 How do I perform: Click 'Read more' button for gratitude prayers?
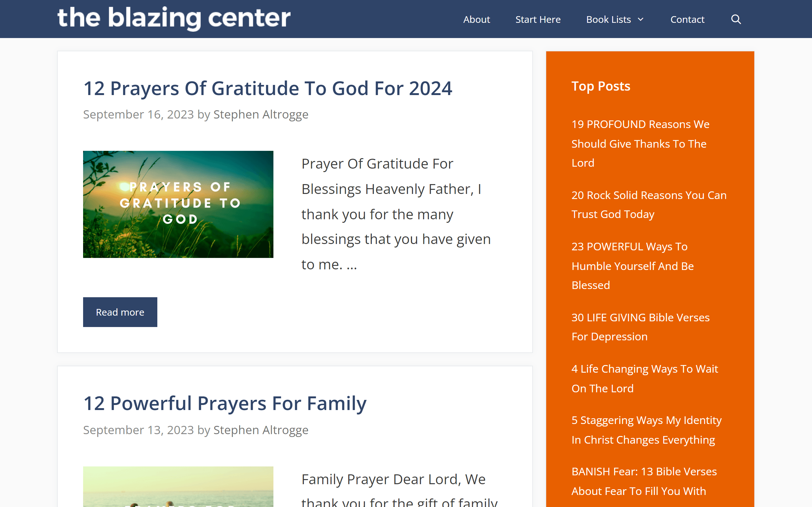[120, 312]
